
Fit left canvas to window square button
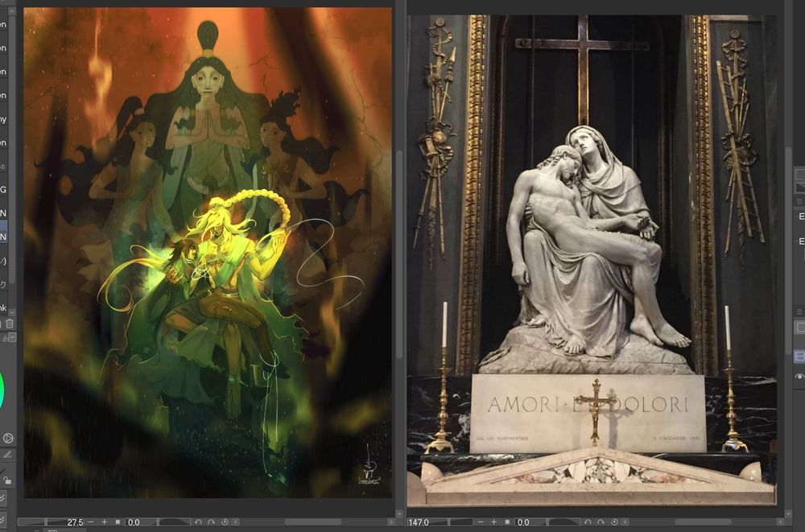pyautogui.click(x=118, y=522)
